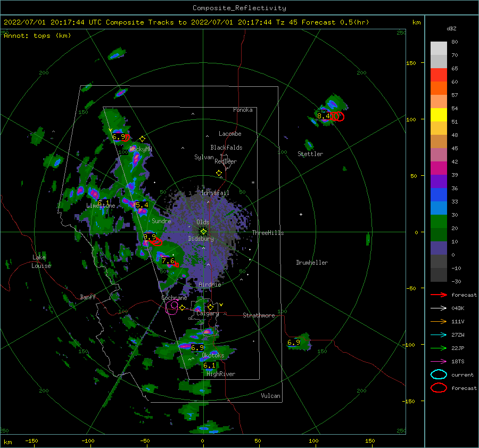Click the cyan 27ZW arrow legend icon
This screenshot has width=479, height=448.
coord(439,335)
